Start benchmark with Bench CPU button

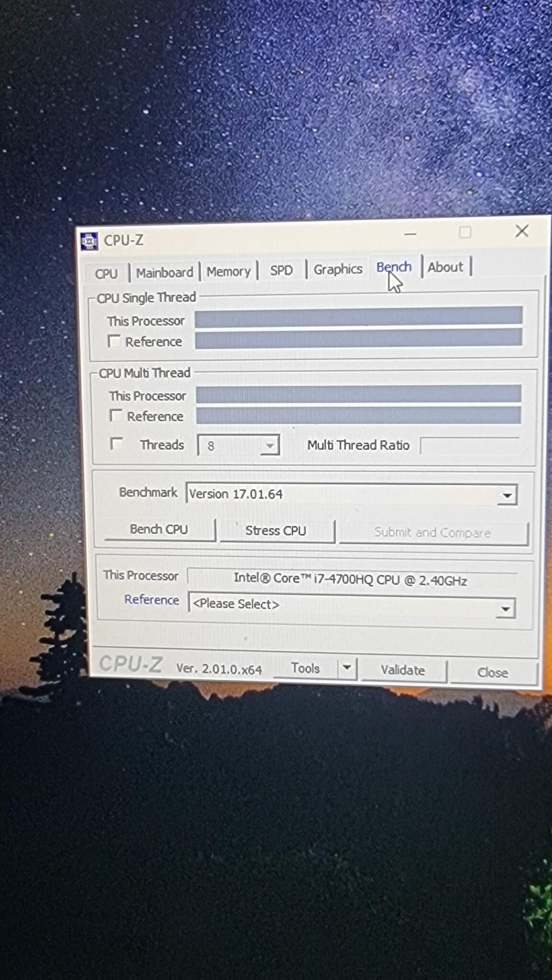point(159,529)
